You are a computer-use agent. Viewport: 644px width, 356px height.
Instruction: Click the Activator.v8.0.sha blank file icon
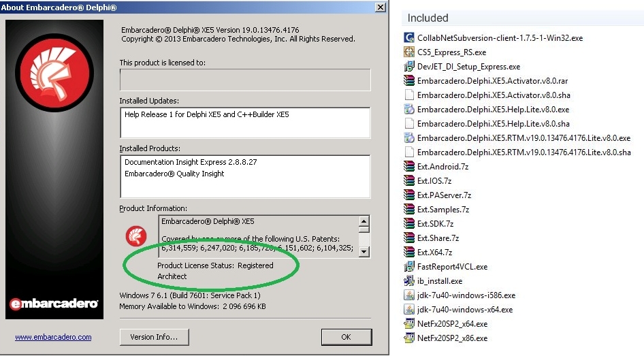coord(409,95)
